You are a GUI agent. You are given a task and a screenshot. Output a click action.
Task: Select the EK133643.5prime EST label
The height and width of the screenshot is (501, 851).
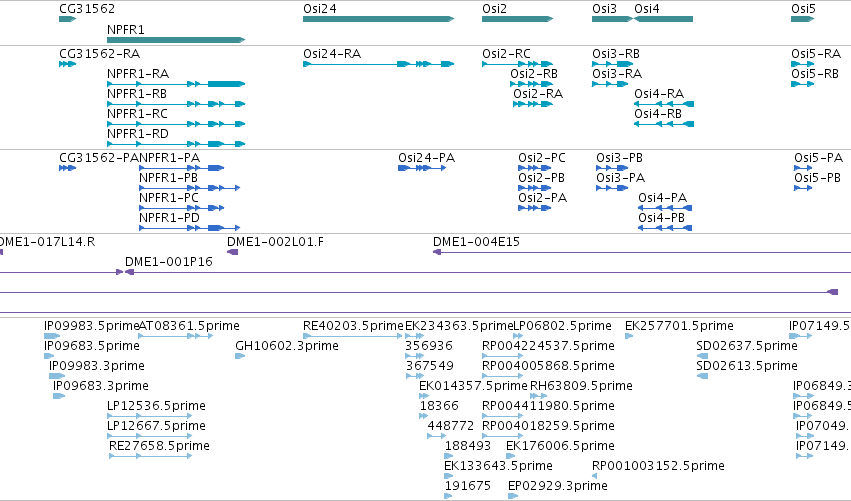coord(498,466)
